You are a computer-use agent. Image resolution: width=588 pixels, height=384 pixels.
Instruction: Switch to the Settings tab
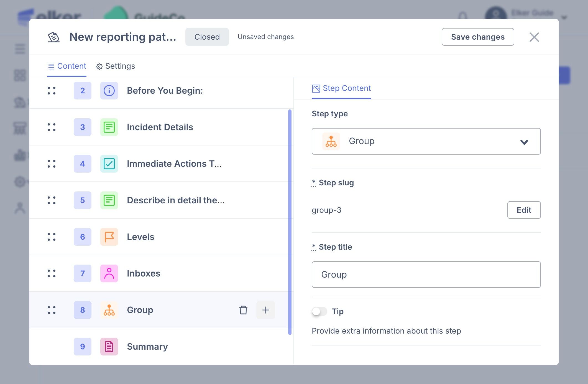116,66
